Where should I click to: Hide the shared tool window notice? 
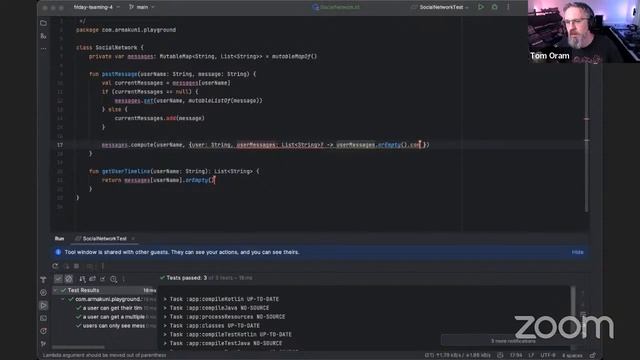point(577,252)
